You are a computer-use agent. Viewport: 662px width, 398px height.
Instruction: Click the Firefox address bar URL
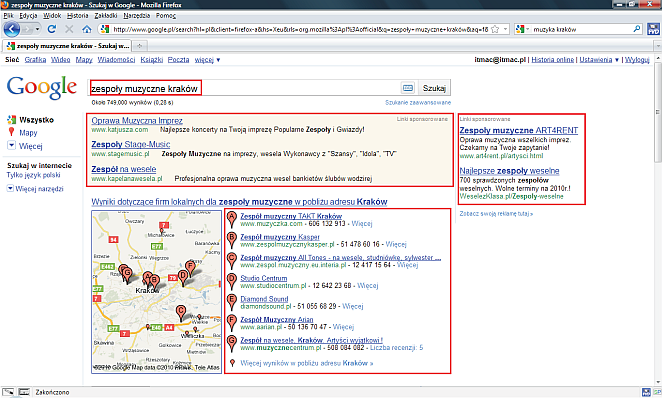(x=301, y=29)
